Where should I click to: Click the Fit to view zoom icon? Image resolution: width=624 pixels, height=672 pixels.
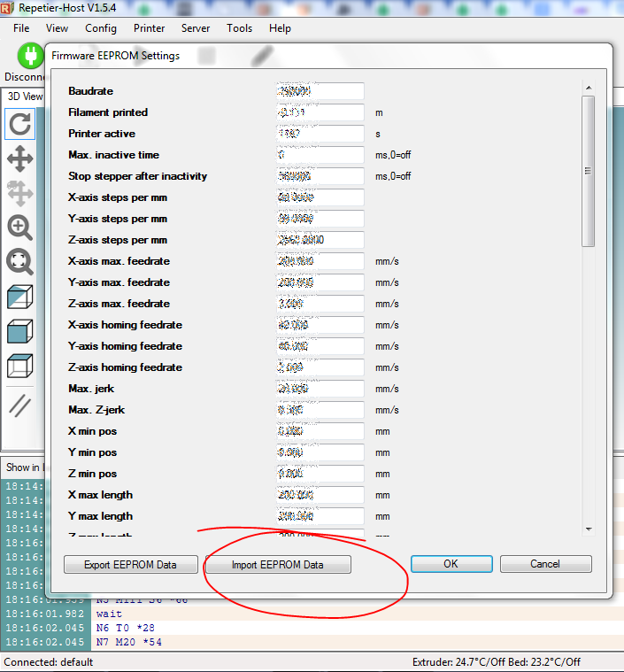19,261
